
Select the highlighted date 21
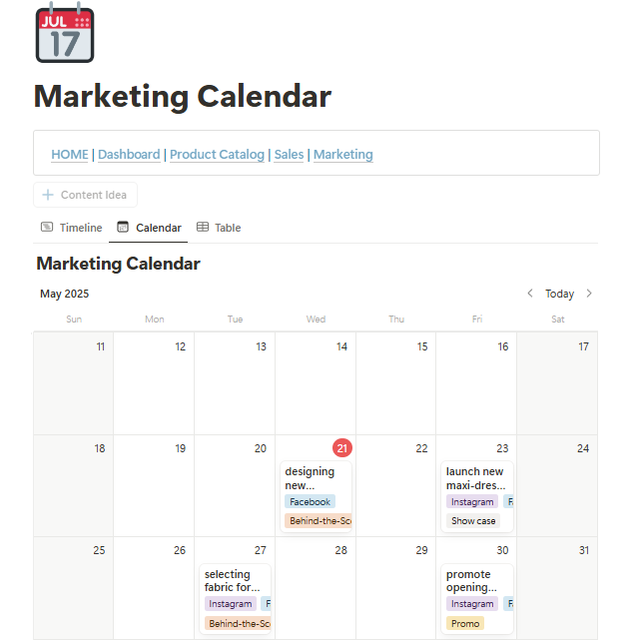coord(342,448)
